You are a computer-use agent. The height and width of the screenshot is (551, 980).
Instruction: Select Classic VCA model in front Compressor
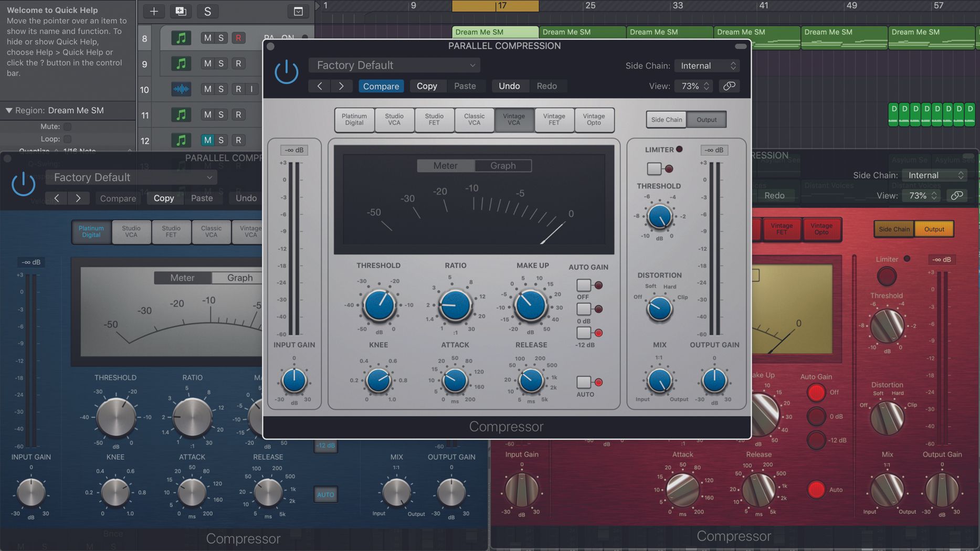click(474, 120)
